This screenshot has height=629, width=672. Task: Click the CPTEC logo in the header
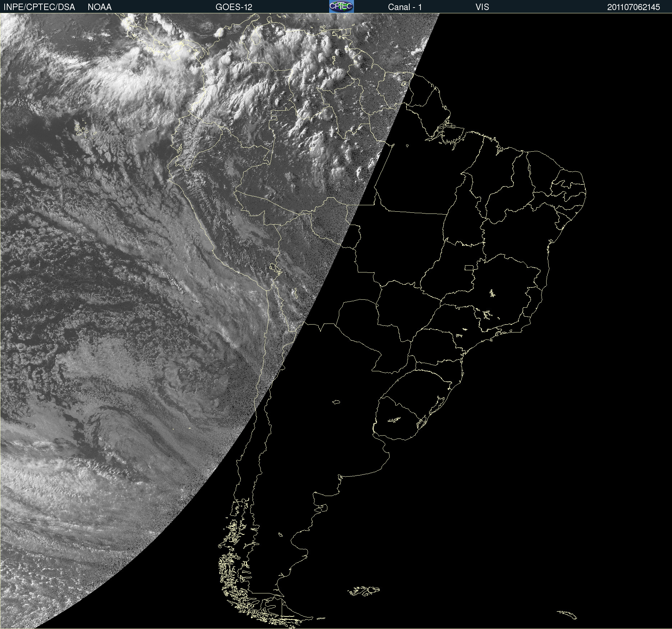tap(341, 6)
